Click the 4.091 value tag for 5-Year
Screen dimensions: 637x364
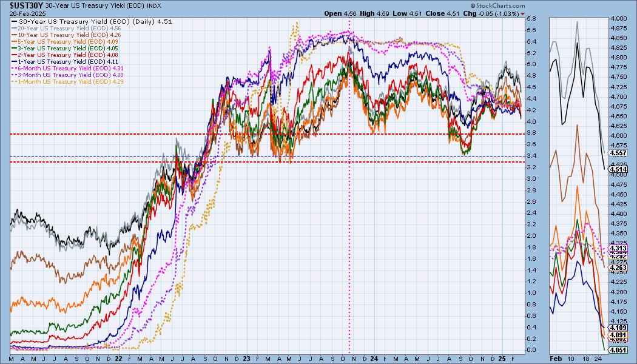click(618, 335)
